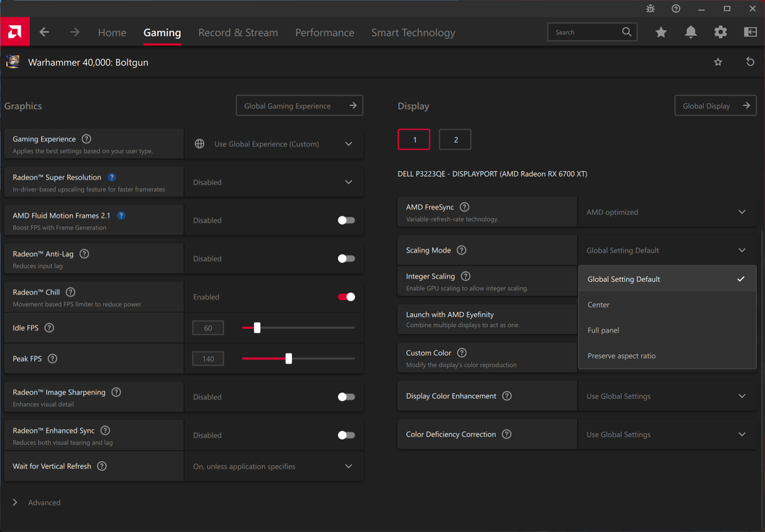Select Center scaling option
765x532 pixels.
(x=667, y=305)
